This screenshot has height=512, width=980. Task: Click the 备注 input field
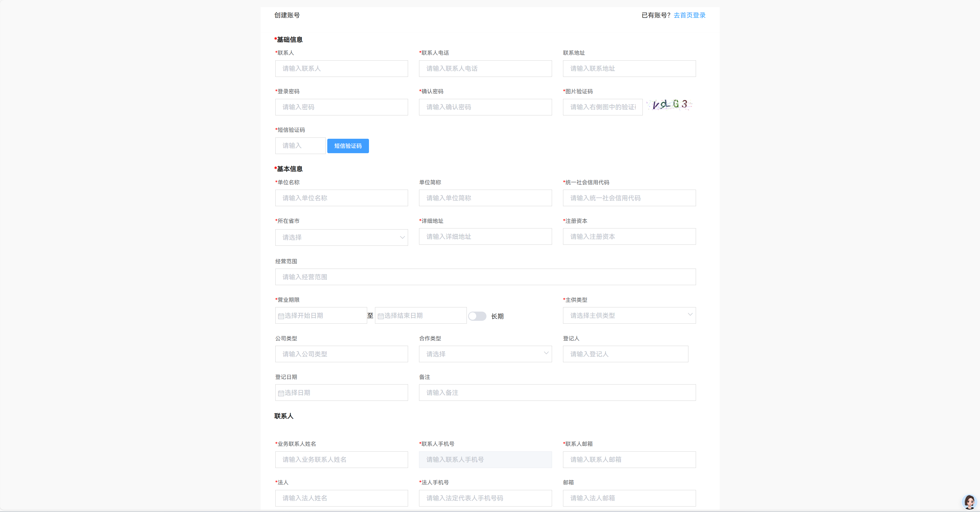pyautogui.click(x=557, y=393)
